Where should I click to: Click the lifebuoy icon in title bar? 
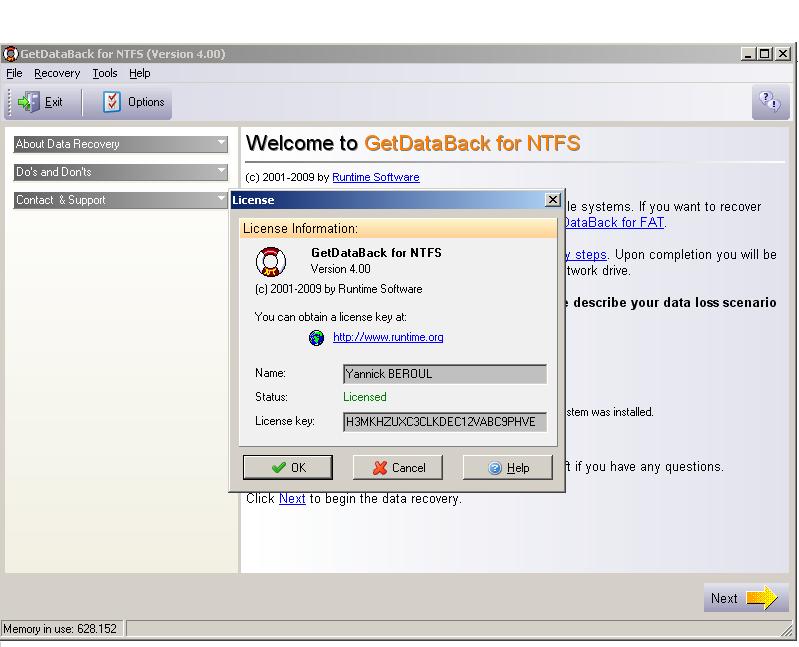click(x=10, y=53)
